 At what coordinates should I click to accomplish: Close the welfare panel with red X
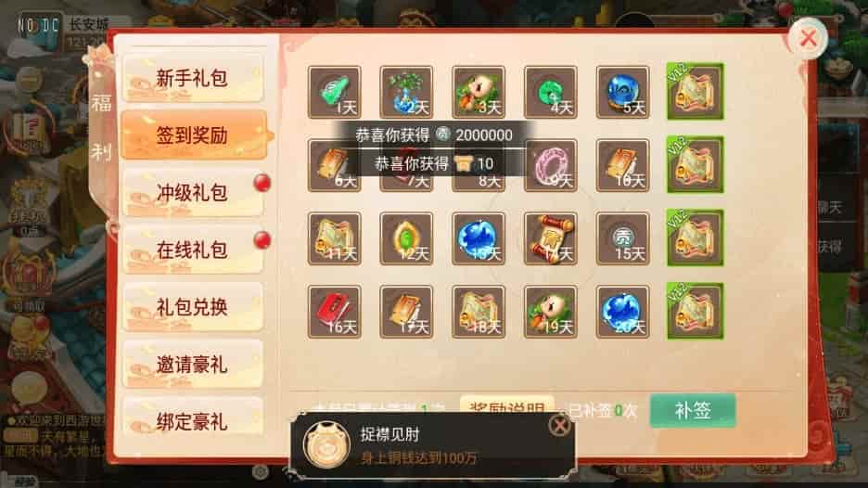[x=809, y=38]
